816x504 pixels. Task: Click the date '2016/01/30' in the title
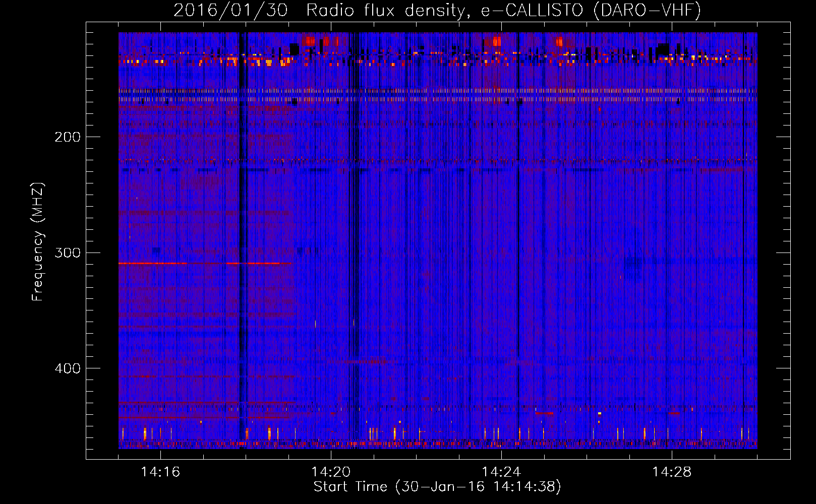click(x=230, y=10)
